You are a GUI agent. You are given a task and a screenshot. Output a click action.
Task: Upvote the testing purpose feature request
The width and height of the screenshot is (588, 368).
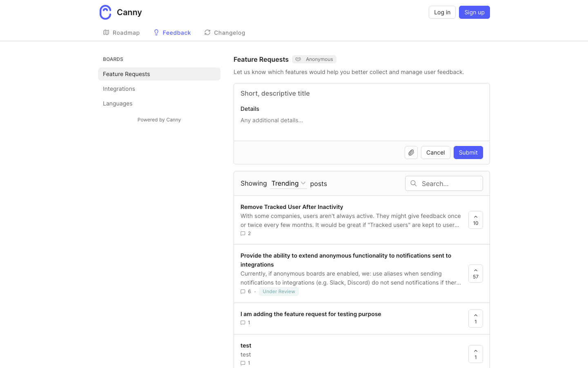pyautogui.click(x=476, y=319)
